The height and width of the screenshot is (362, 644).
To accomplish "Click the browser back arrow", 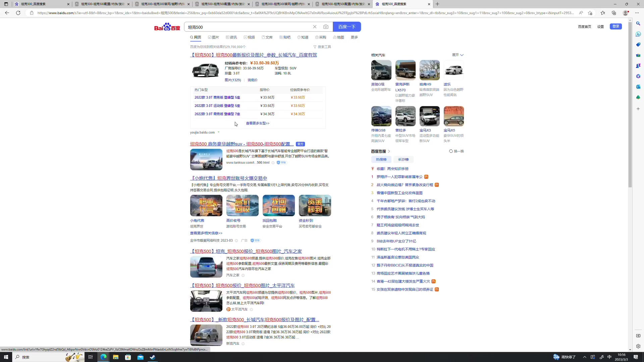I will (x=7, y=13).
